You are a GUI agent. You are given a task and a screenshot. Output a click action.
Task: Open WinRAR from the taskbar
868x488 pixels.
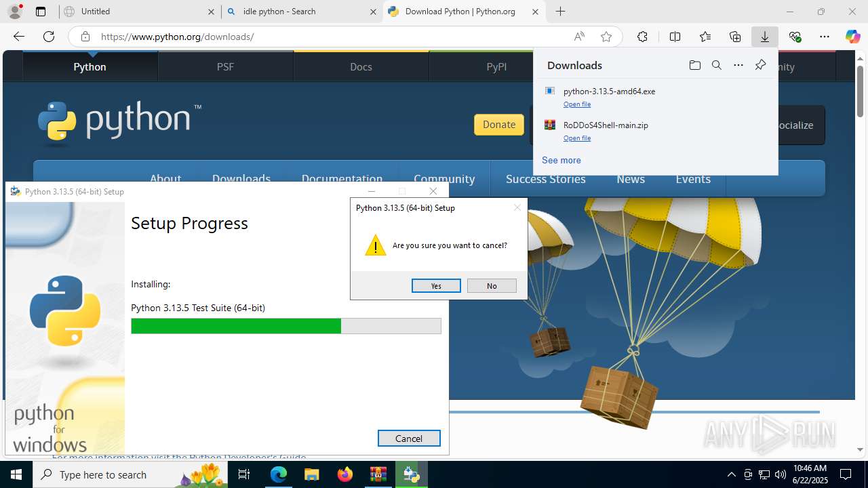click(x=378, y=474)
